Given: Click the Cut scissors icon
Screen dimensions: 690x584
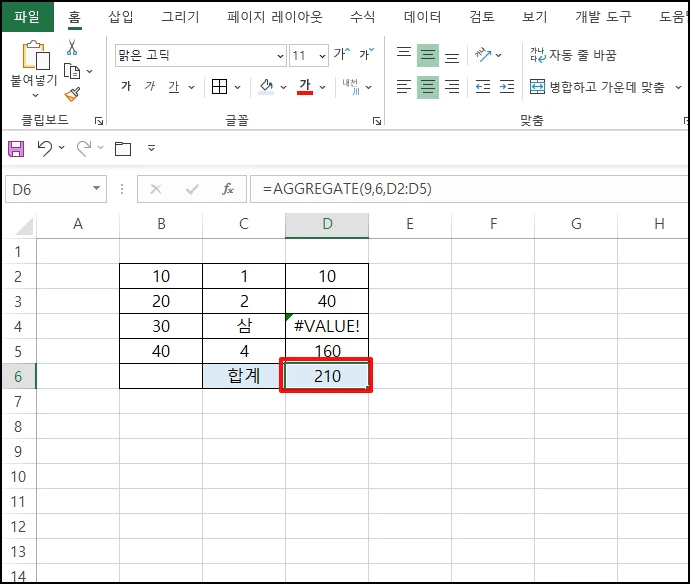Looking at the screenshot, I should point(72,48).
